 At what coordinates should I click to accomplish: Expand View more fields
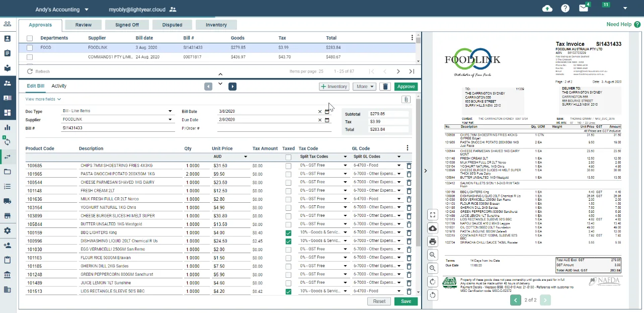43,99
